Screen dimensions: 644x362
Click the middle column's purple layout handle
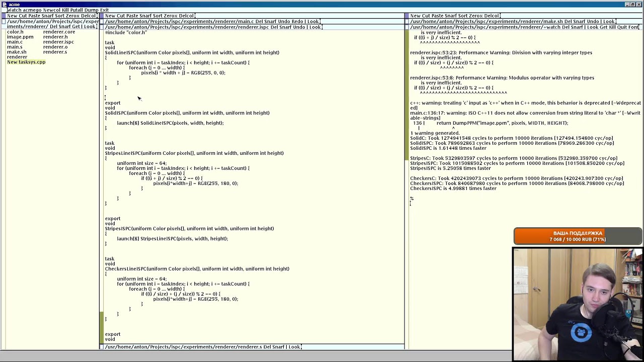pos(102,16)
